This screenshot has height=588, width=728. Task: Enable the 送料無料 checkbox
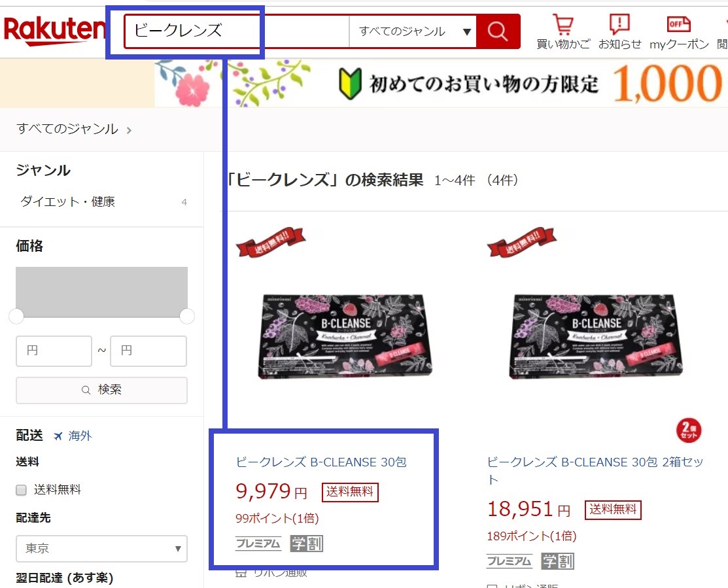21,490
